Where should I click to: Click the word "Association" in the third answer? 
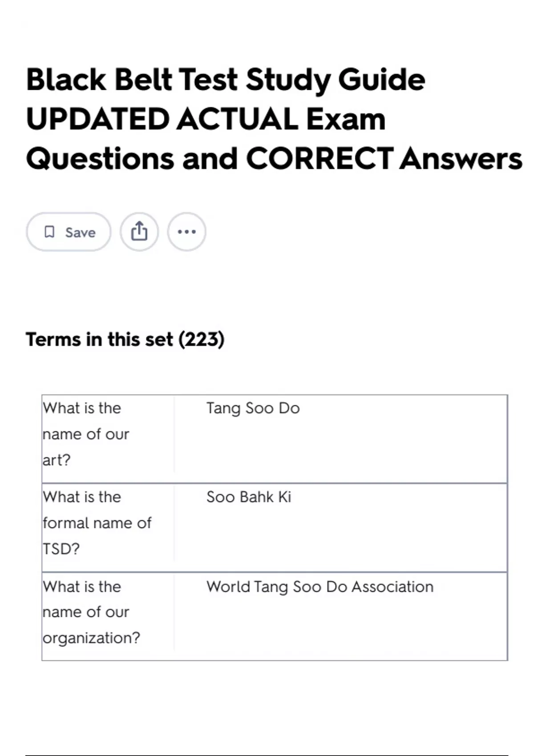click(x=392, y=587)
